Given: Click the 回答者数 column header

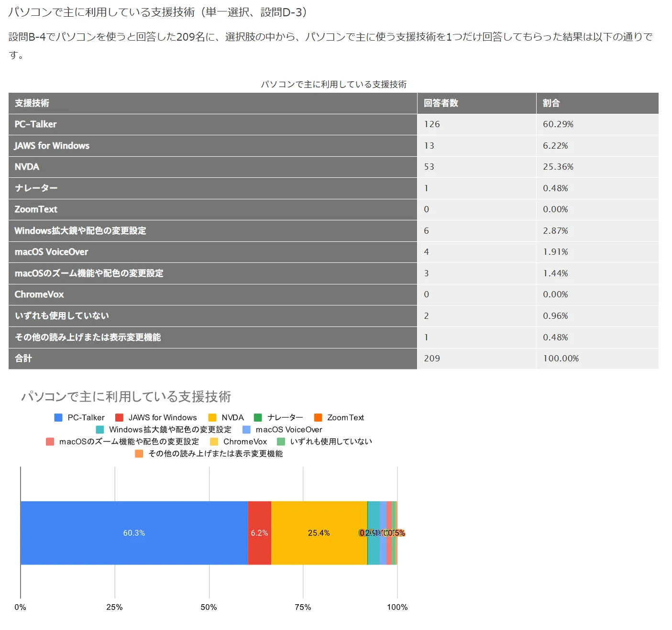Looking at the screenshot, I should click(477, 103).
